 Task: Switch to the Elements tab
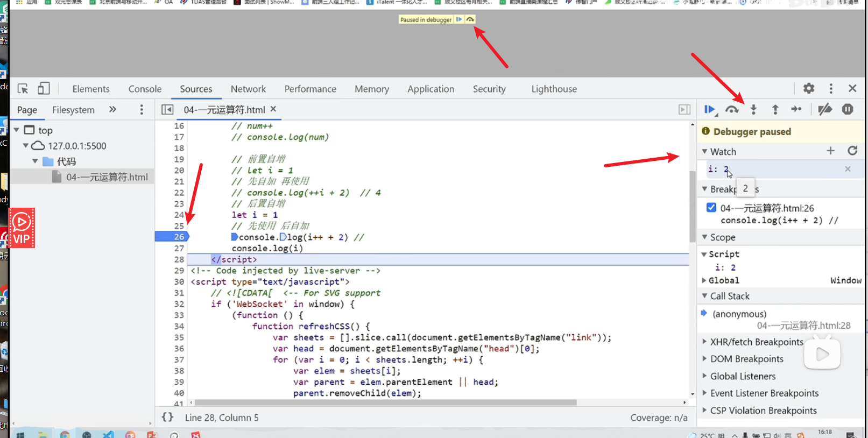[91, 89]
